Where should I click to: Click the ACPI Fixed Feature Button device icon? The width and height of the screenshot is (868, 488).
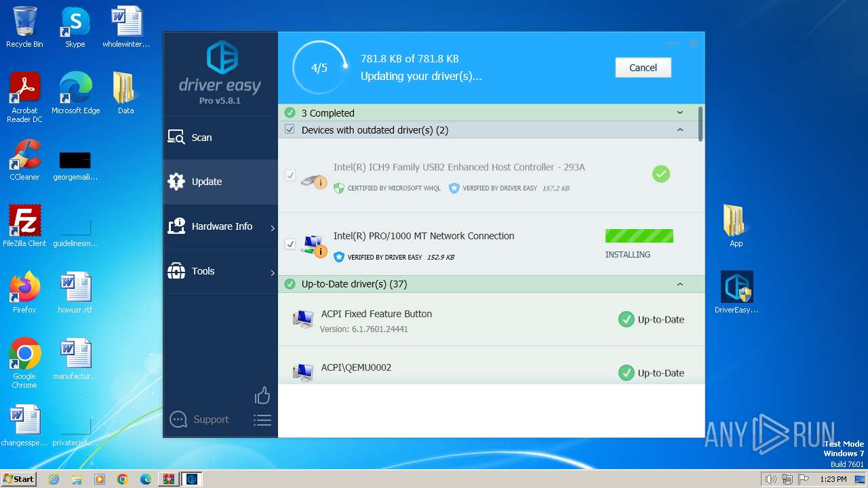pyautogui.click(x=303, y=319)
